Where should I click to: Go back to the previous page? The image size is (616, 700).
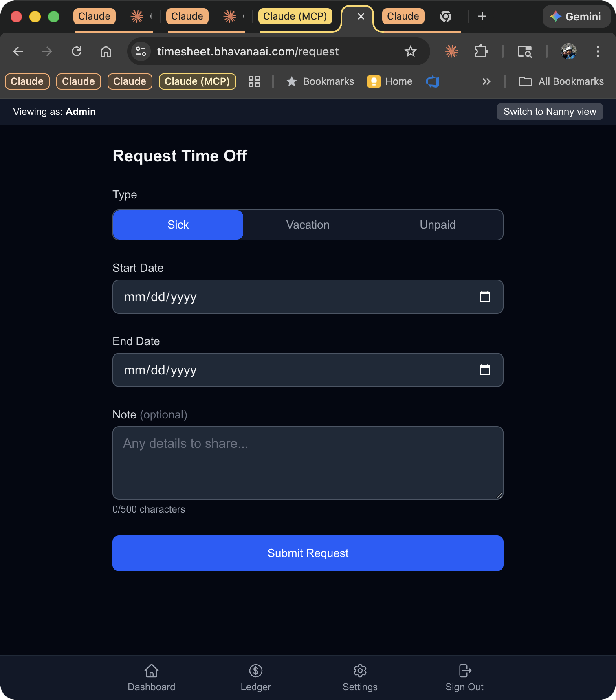18,51
